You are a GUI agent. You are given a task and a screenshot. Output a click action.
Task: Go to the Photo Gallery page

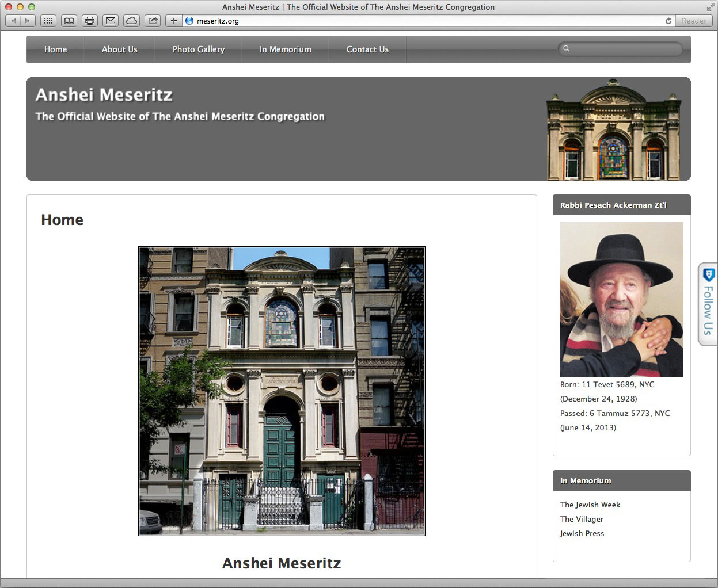pyautogui.click(x=198, y=49)
